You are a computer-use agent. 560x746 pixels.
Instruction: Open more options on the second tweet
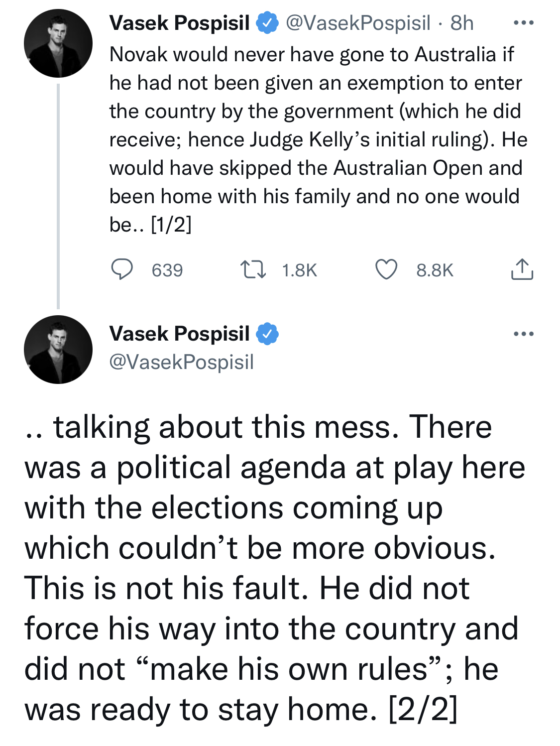click(x=524, y=334)
